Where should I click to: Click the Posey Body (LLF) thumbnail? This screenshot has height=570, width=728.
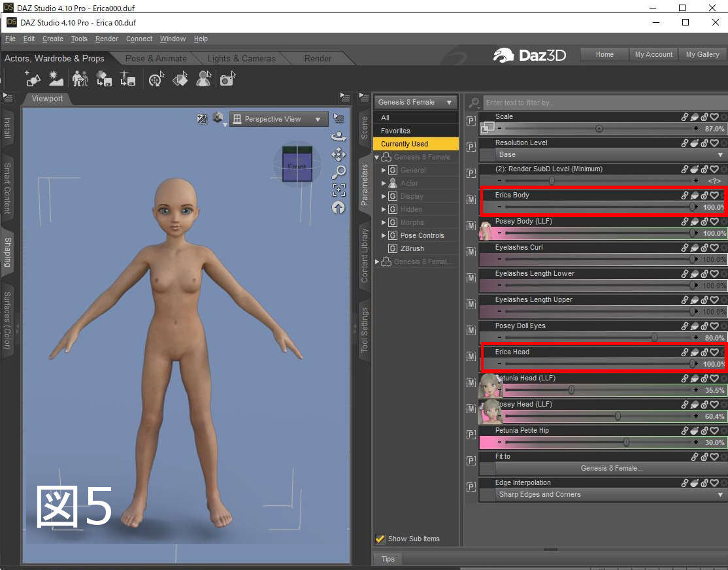(486, 230)
